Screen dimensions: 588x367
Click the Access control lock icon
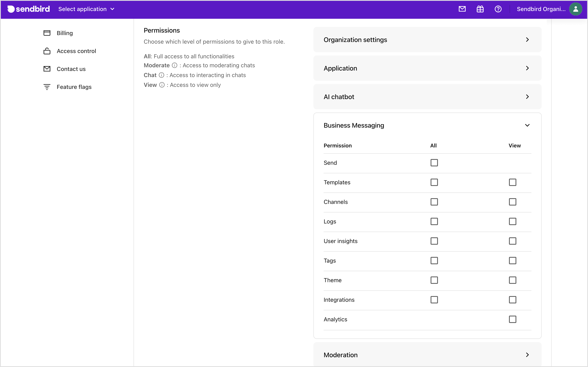(x=47, y=51)
